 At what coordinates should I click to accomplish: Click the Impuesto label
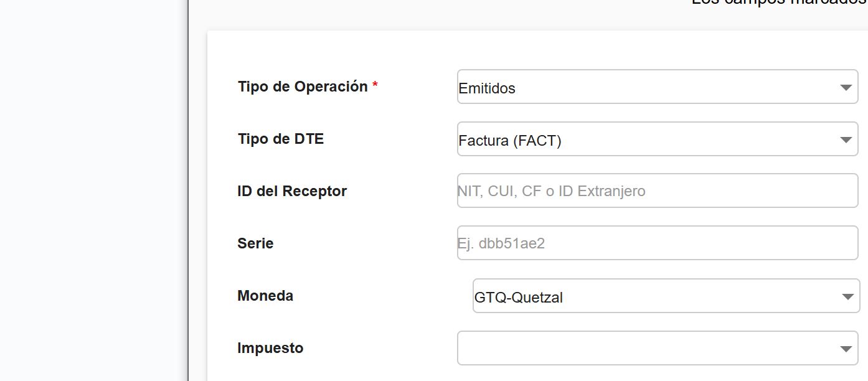(x=270, y=348)
